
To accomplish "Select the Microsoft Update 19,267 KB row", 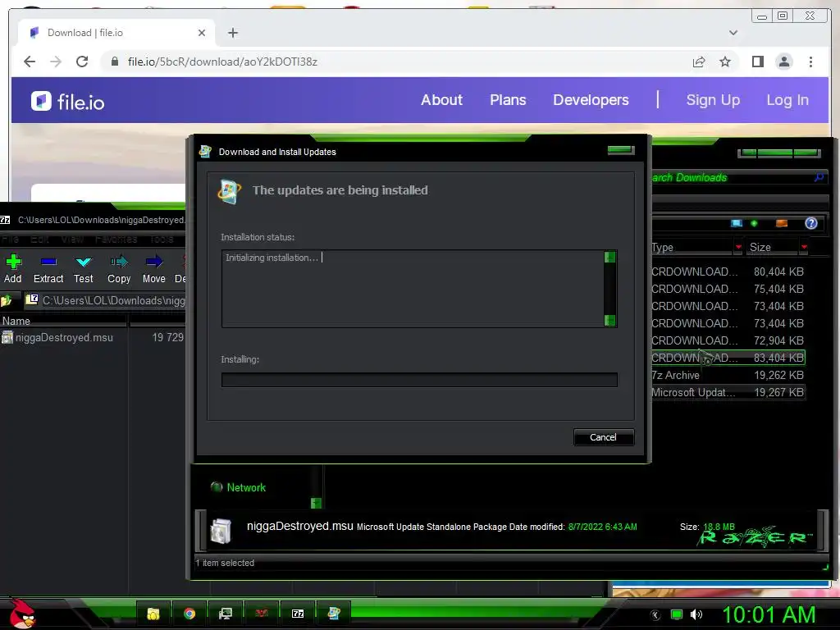I will [x=728, y=392].
